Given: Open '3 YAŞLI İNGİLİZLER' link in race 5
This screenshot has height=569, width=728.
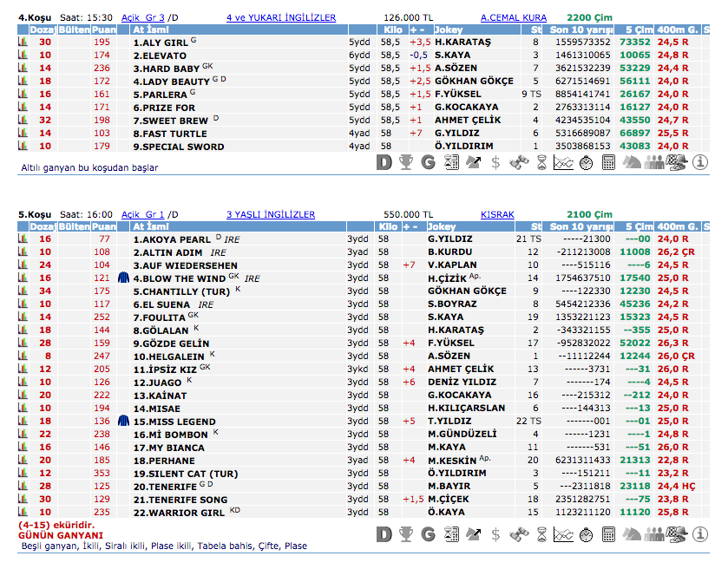Looking at the screenshot, I should tap(270, 214).
